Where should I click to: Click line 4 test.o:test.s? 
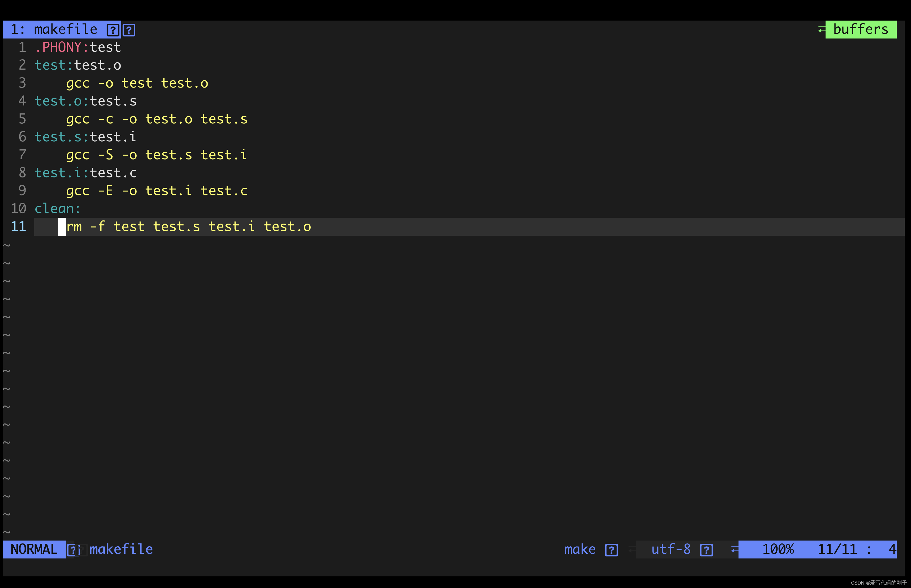(x=85, y=101)
